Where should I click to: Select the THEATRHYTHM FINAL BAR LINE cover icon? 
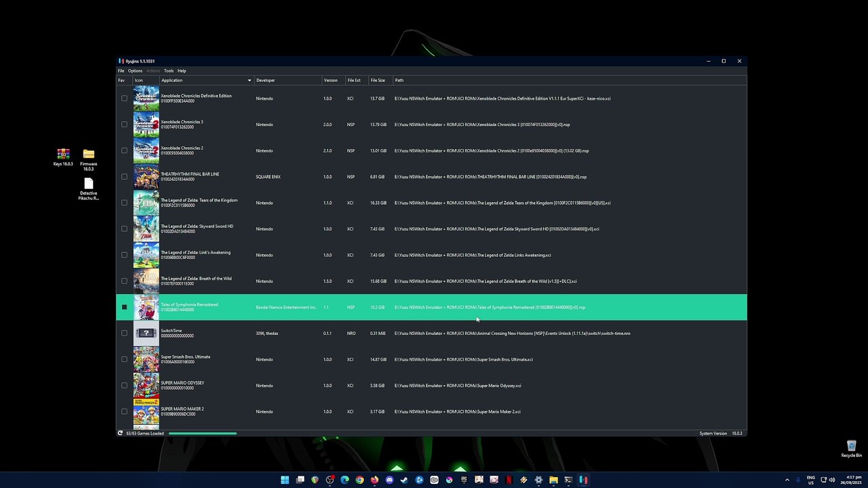[146, 177]
